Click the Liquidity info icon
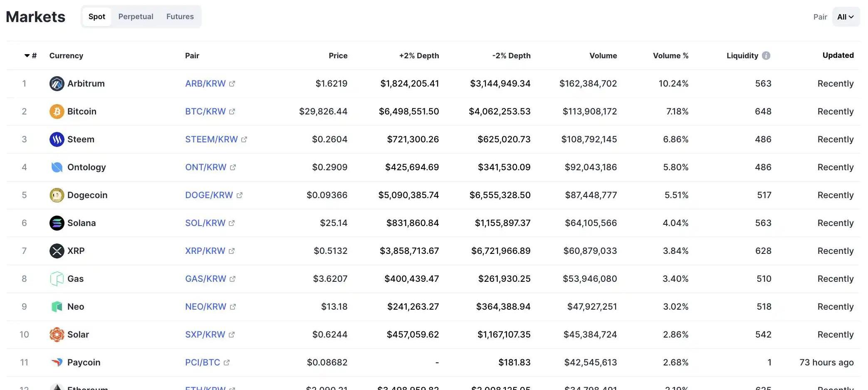The width and height of the screenshot is (868, 390). [x=766, y=56]
